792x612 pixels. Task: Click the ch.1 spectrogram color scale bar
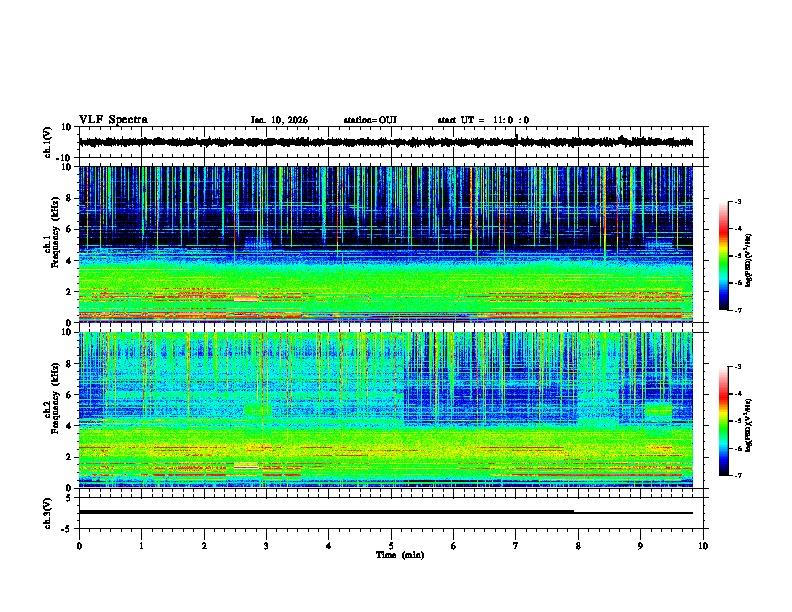click(x=723, y=256)
